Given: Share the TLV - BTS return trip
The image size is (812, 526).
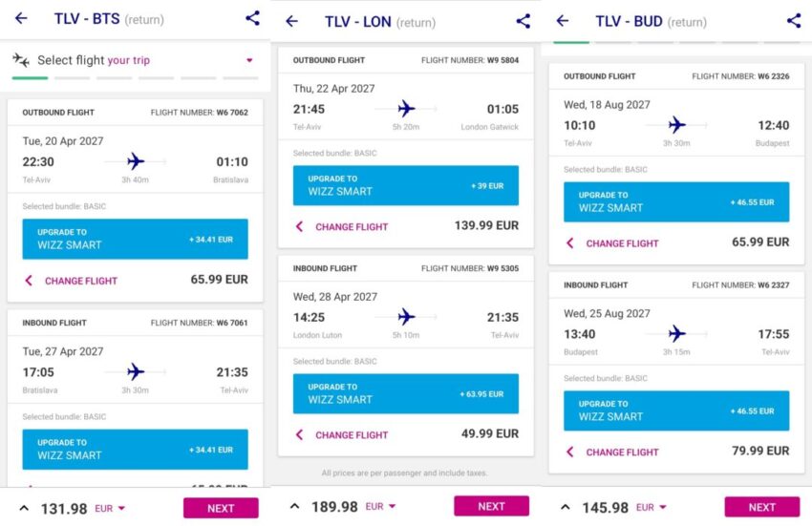Looking at the screenshot, I should click(252, 18).
